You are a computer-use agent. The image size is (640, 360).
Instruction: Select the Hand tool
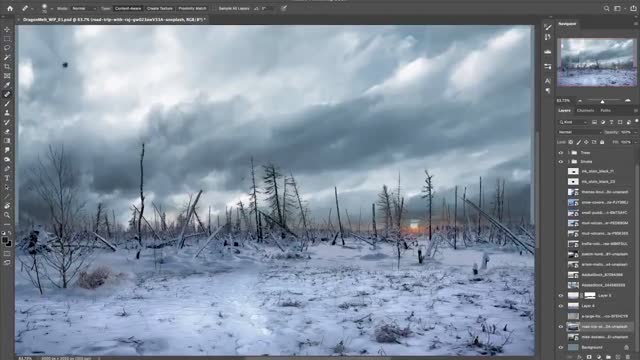coord(7,206)
